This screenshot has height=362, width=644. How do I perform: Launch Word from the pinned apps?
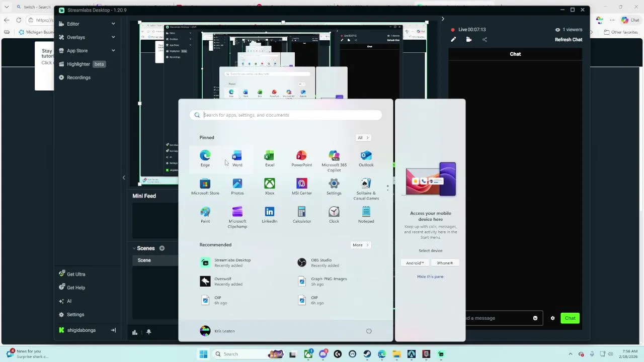point(237,158)
